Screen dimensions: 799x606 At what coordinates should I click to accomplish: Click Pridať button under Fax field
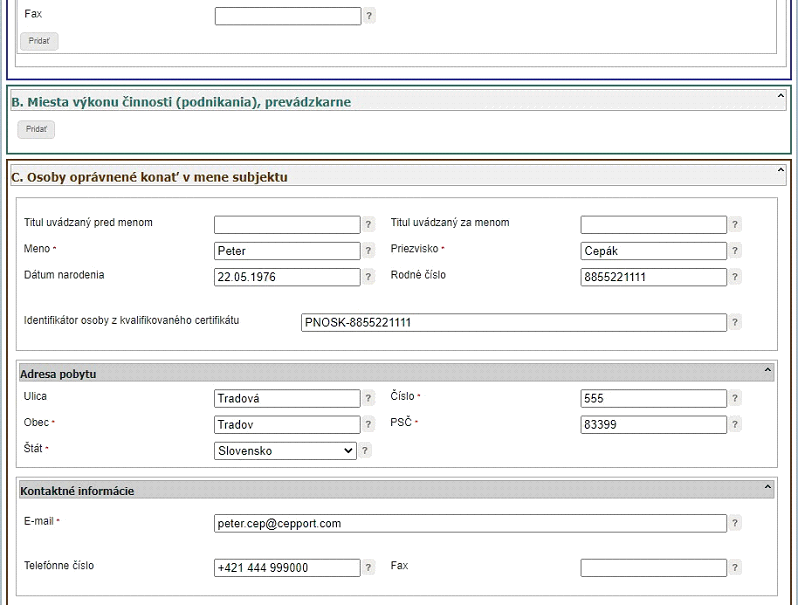(39, 41)
